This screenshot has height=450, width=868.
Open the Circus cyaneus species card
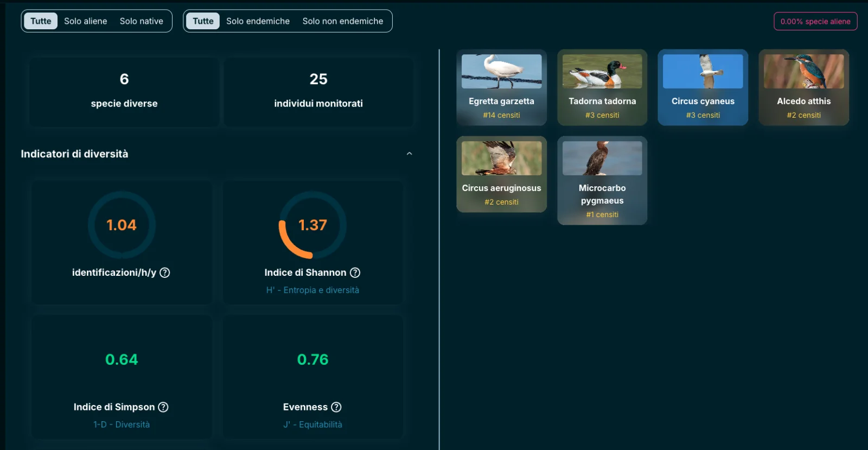coord(703,87)
